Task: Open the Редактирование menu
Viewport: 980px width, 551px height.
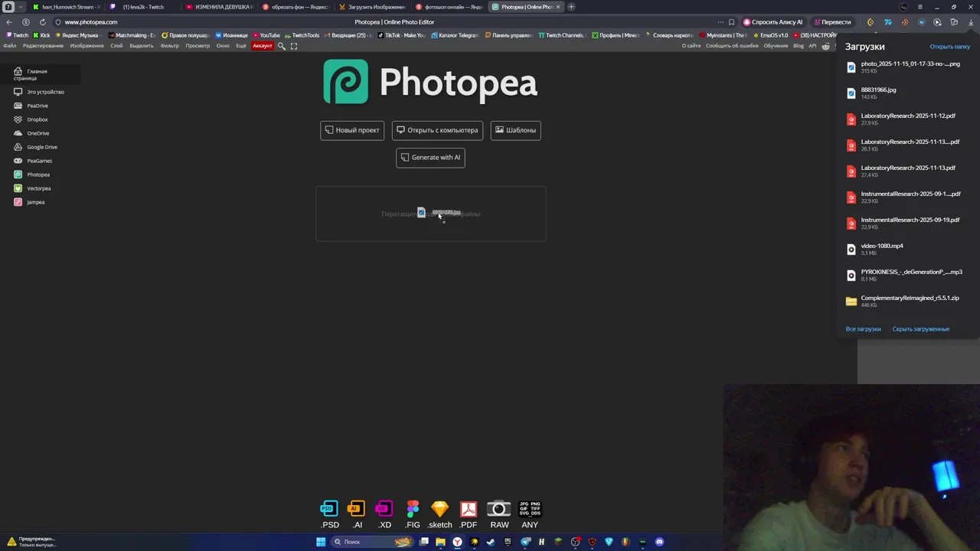Action: tap(43, 46)
